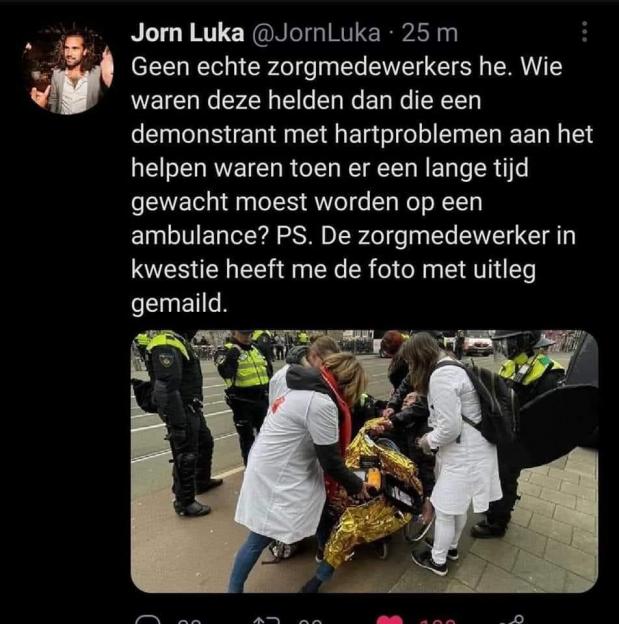Toggle the pink heart like button
Viewport: 619px width, 624px height.
[389, 620]
